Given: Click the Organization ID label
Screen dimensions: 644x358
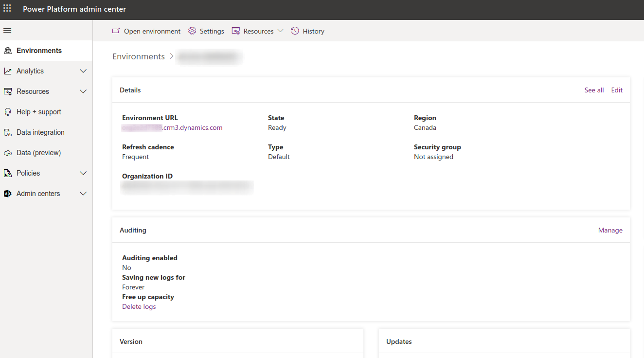Looking at the screenshot, I should point(147,176).
